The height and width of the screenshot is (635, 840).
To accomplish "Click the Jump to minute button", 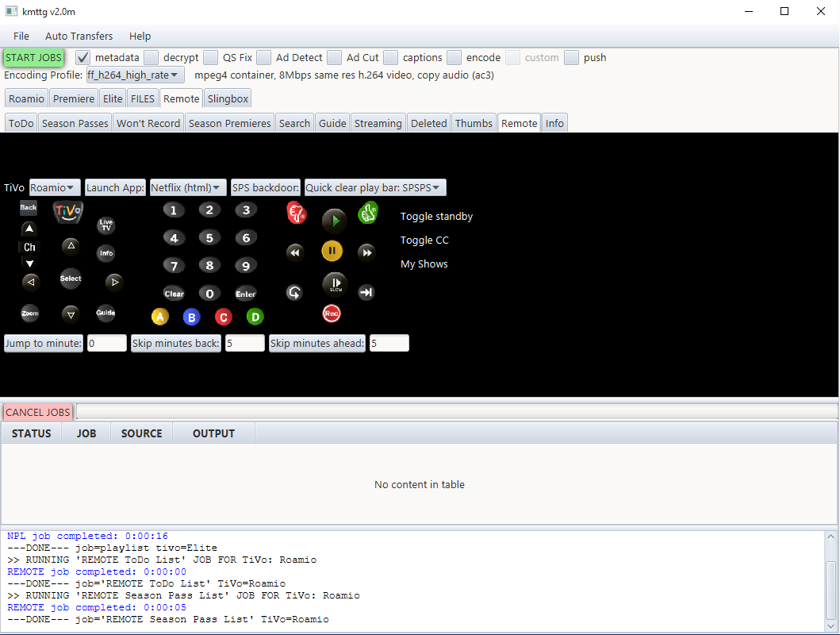I will pyautogui.click(x=44, y=343).
